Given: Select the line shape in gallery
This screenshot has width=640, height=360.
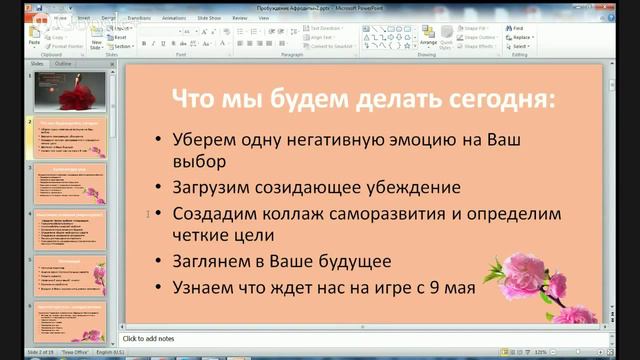Looking at the screenshot, I should point(374,29).
